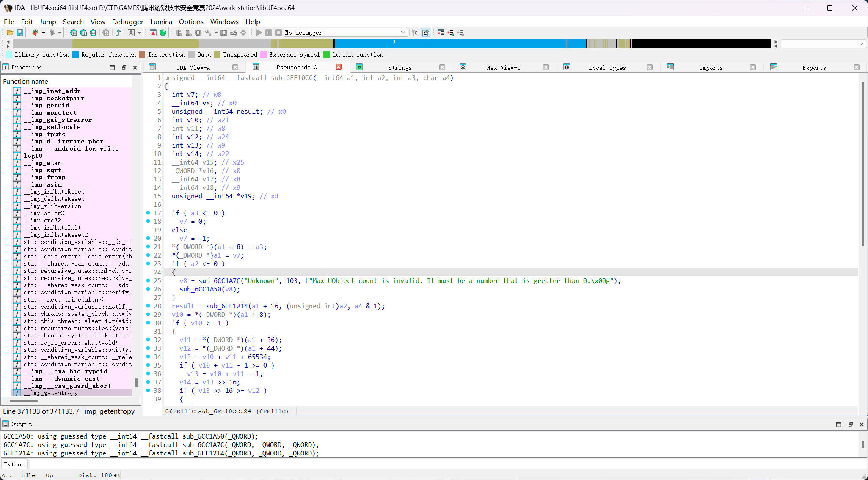Screen dimensions: 868x480
Task: Click the red arrow breakpoint-like toolbar icon
Action: [x=153, y=33]
